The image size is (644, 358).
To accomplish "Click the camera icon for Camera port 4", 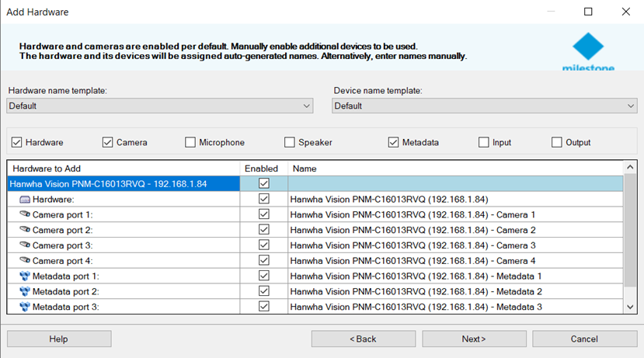I will (x=25, y=260).
